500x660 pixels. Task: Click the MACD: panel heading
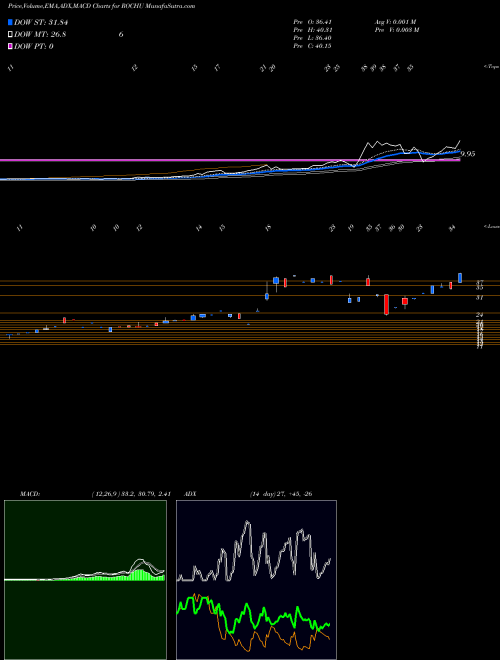(x=30, y=494)
